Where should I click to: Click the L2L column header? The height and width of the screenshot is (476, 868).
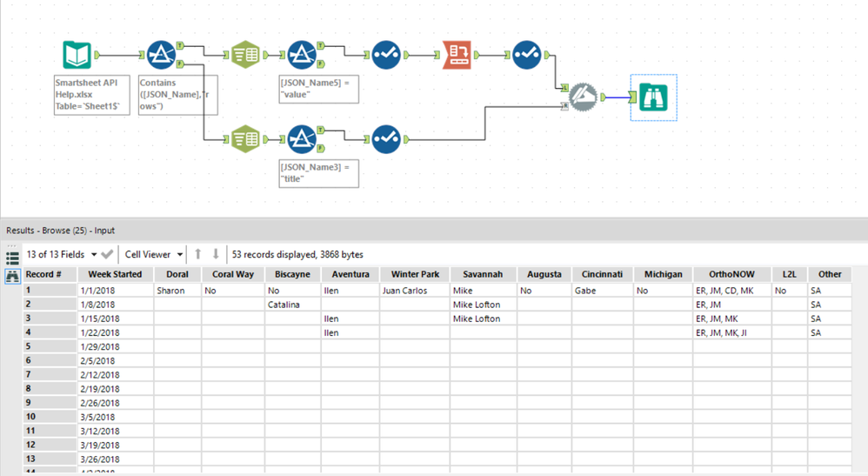coord(790,274)
